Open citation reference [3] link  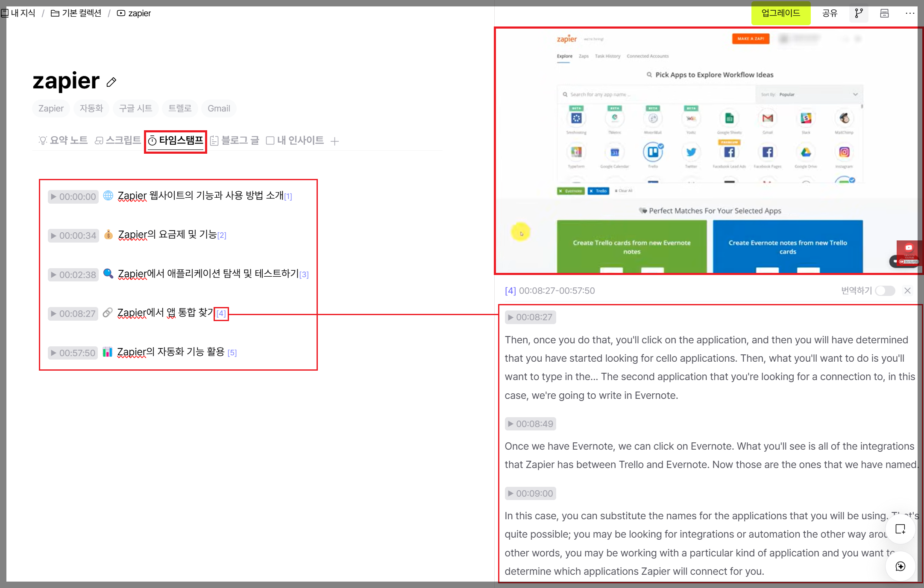point(304,275)
